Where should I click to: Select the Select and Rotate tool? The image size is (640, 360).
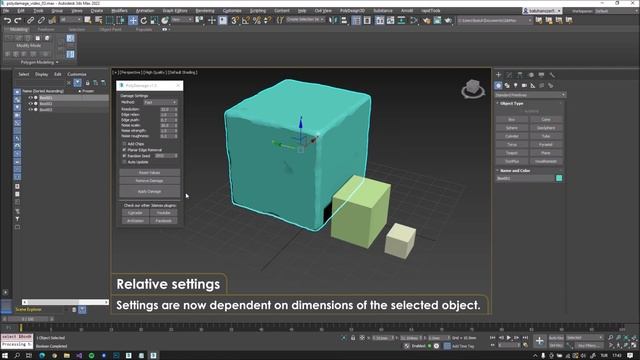(x=144, y=20)
